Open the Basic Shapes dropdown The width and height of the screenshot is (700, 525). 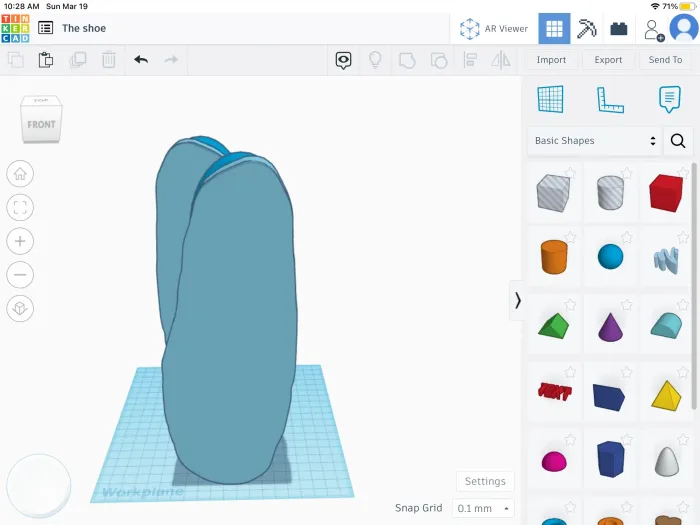pos(594,141)
